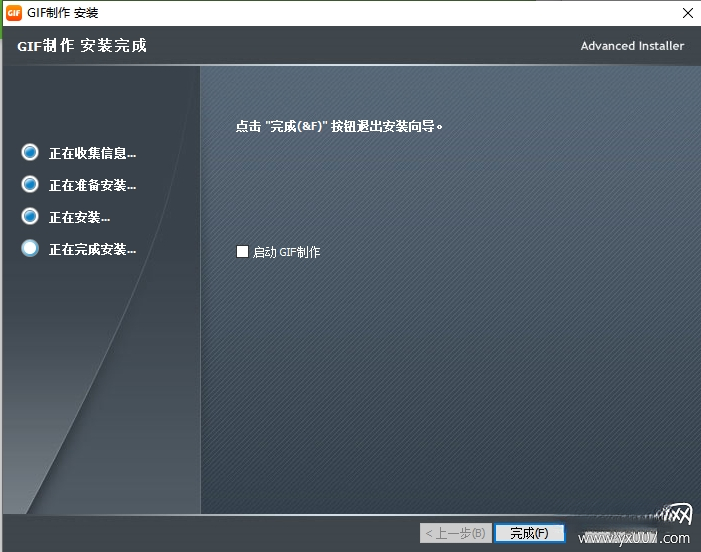Click the 正在准备安装... step text

click(x=93, y=185)
